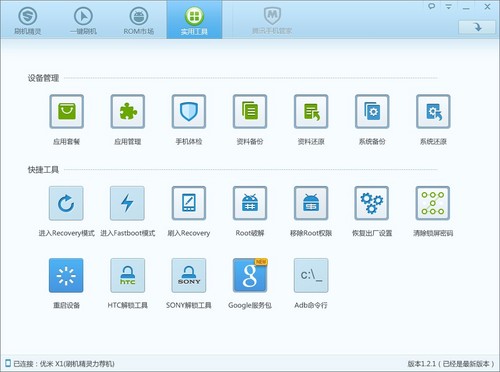Viewport: 500px width, 372px height.
Task: Click 进入Recovery模式 refresh arrow icon
Action: coord(66,203)
